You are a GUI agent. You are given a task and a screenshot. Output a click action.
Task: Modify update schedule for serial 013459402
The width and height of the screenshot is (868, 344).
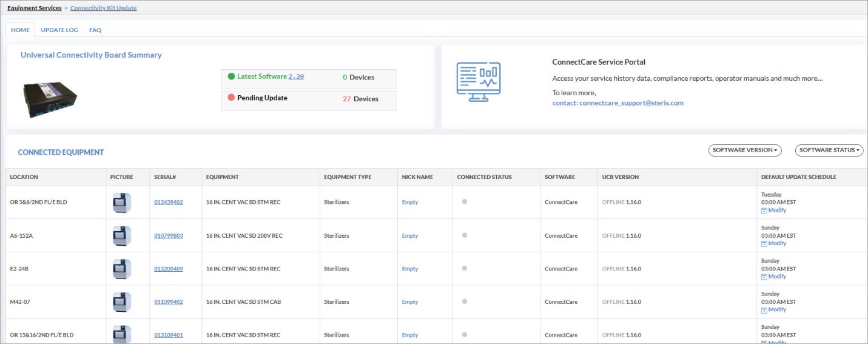773,211
